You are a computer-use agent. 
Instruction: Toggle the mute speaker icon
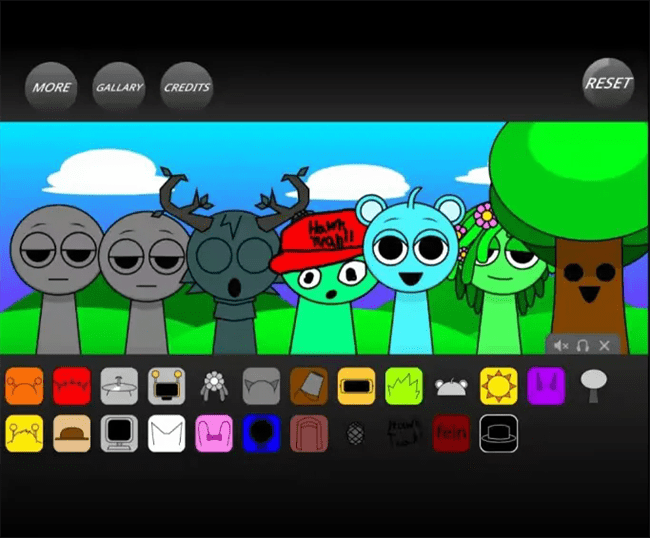tap(560, 345)
